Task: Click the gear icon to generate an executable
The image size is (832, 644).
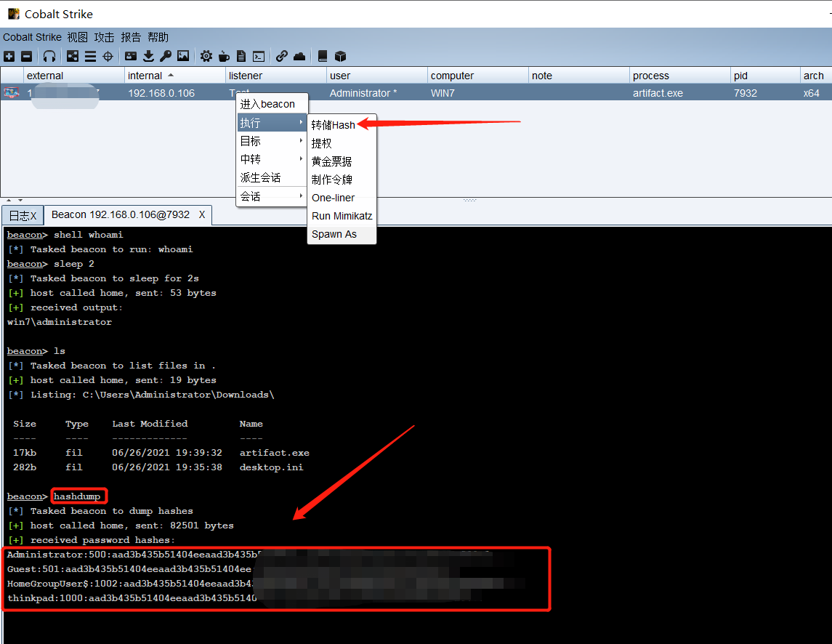Action: (206, 56)
